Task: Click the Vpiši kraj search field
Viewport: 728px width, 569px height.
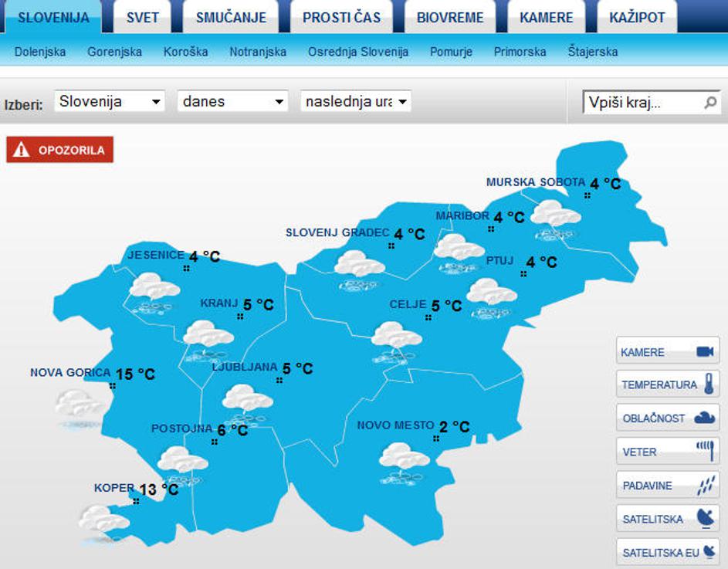Action: click(641, 103)
